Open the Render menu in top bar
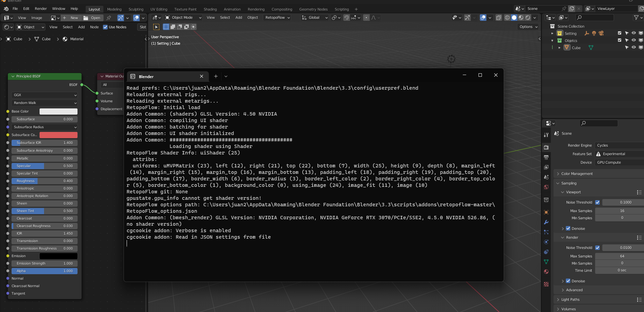 click(x=41, y=9)
